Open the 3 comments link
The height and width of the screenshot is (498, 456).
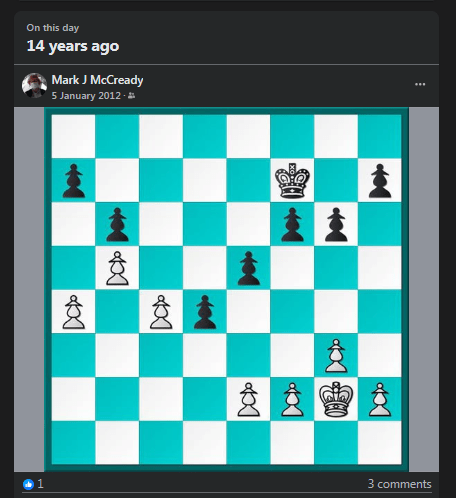tap(399, 484)
